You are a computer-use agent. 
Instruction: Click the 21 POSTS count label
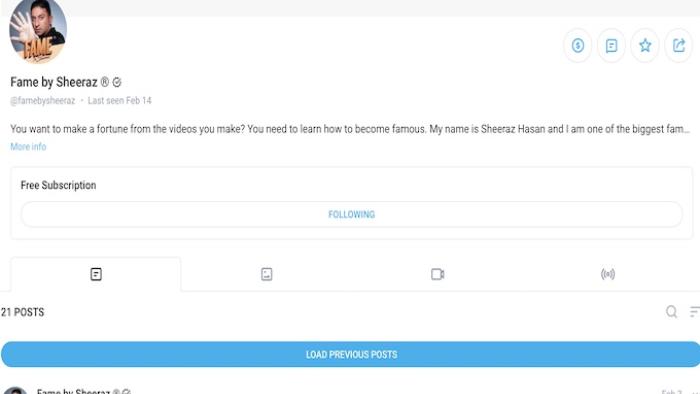tap(23, 312)
